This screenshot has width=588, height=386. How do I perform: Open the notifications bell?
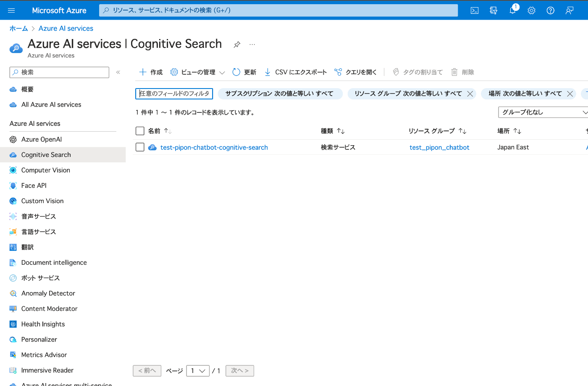[513, 10]
